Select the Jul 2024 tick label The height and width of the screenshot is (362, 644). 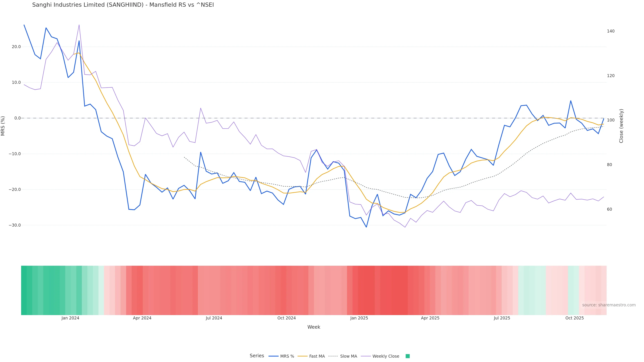point(214,318)
